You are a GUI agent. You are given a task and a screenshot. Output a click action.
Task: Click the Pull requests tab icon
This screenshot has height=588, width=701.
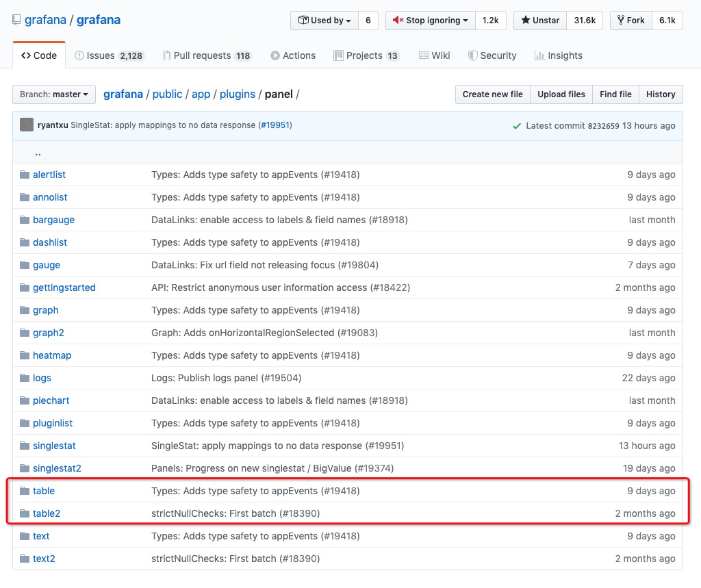(167, 55)
